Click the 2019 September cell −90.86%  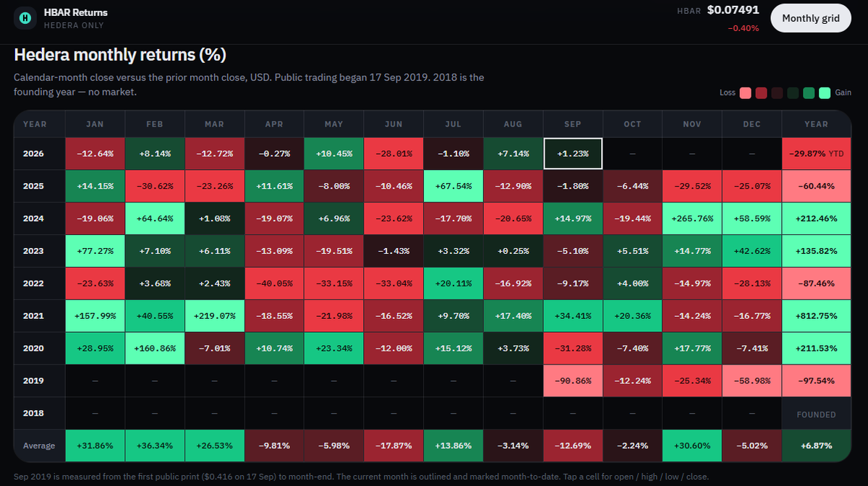[x=573, y=381]
